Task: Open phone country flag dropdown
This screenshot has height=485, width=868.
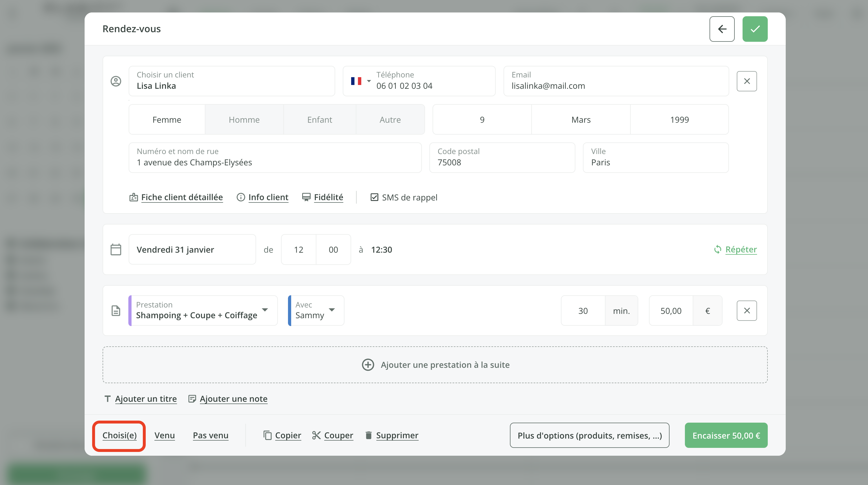Action: 360,81
